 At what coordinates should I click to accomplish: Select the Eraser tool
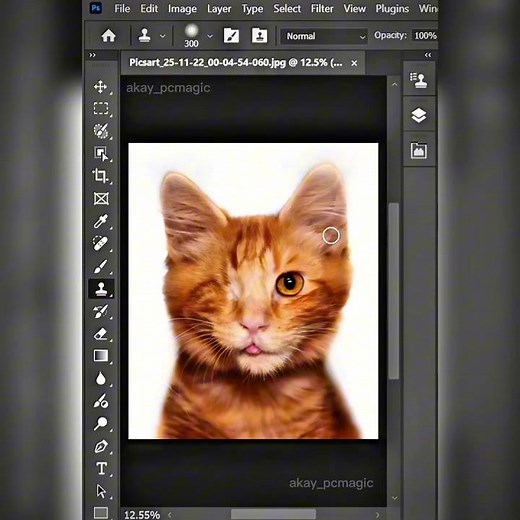pyautogui.click(x=100, y=334)
